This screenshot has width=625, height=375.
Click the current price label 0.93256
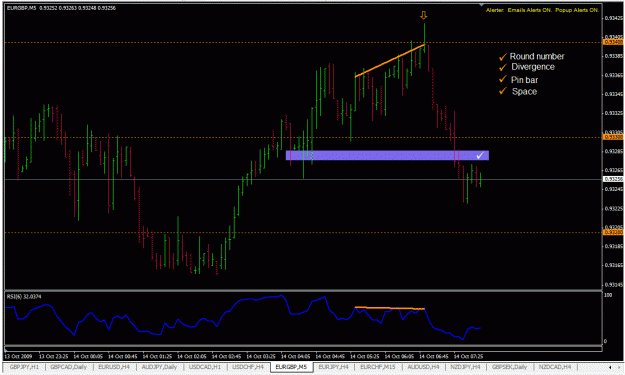(x=613, y=179)
